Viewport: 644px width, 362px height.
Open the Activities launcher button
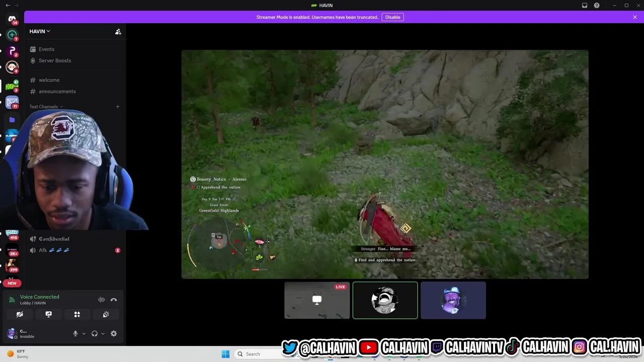point(77,314)
